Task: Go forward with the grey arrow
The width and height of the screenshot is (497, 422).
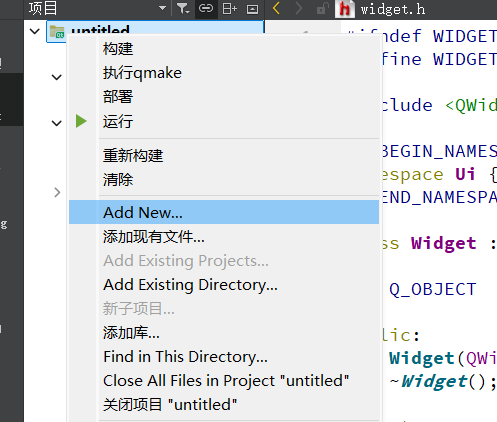Action: click(299, 8)
